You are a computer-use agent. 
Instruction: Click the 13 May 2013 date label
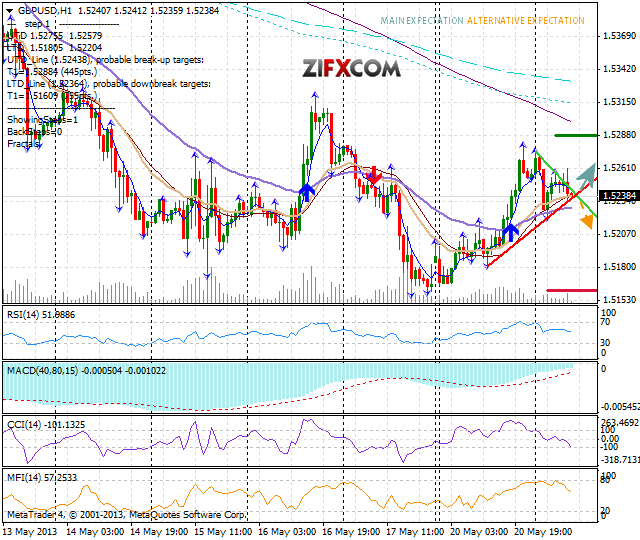(30, 532)
